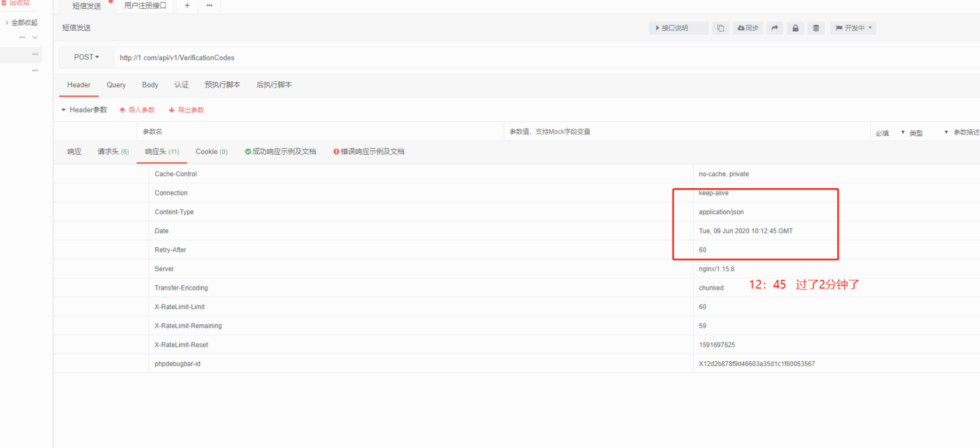
Task: Expand the 接口说明 section
Action: coord(678,28)
